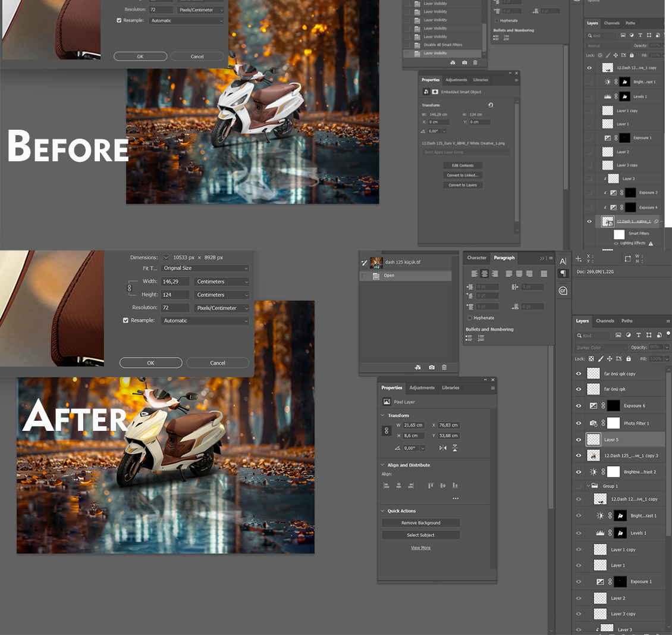Align right edges in Align and Distribute
The width and height of the screenshot is (672, 635).
pyautogui.click(x=411, y=486)
